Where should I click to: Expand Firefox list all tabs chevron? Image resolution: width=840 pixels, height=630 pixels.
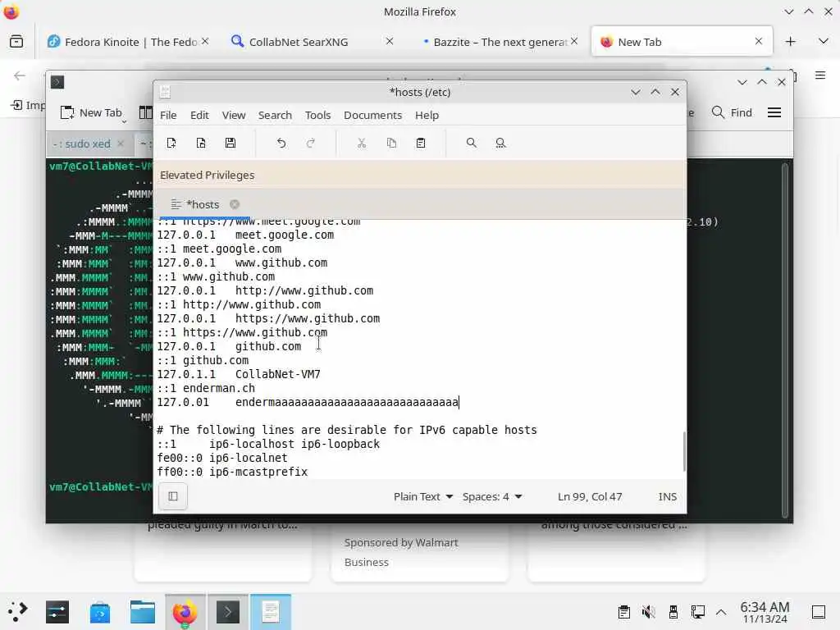(824, 41)
